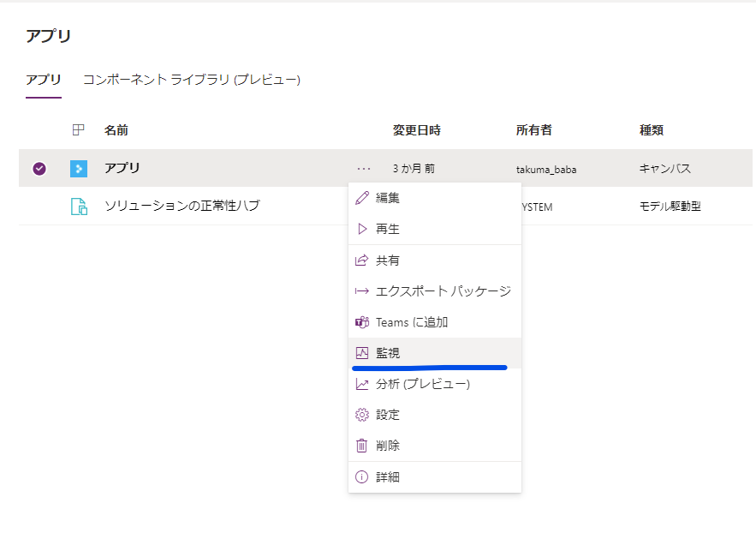Open 分析 (プレビュー) from the menu
Viewport: 756px width, 545px height.
pos(435,384)
